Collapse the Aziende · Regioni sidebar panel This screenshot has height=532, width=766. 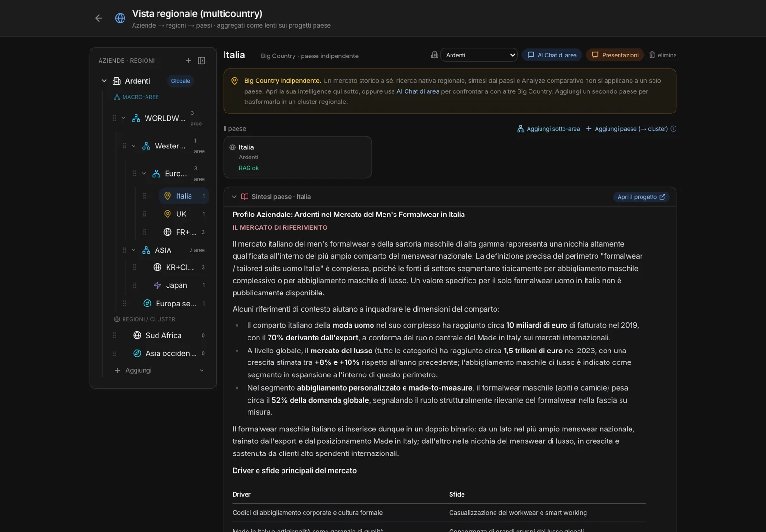202,61
